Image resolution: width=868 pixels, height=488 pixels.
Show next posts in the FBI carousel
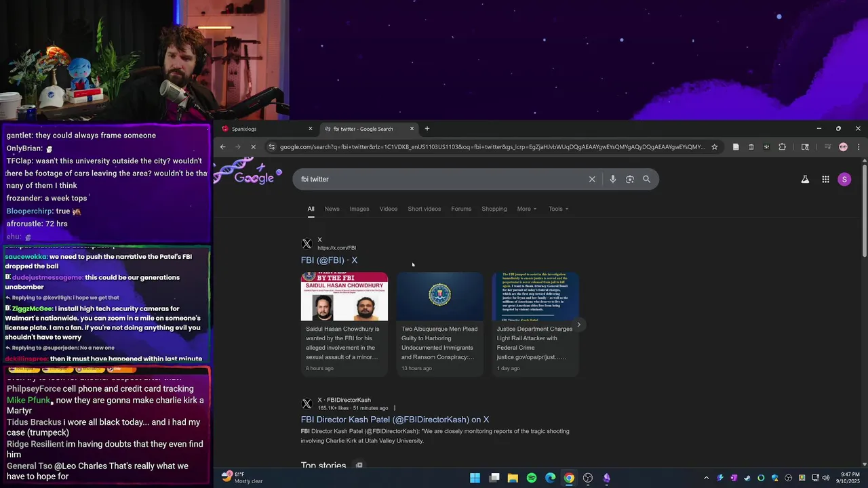[578, 325]
